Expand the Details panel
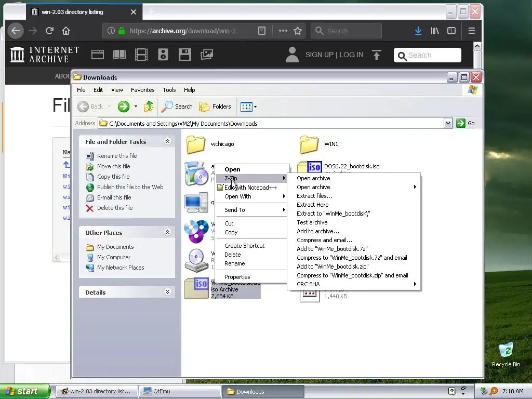532x399 pixels. pyautogui.click(x=167, y=292)
